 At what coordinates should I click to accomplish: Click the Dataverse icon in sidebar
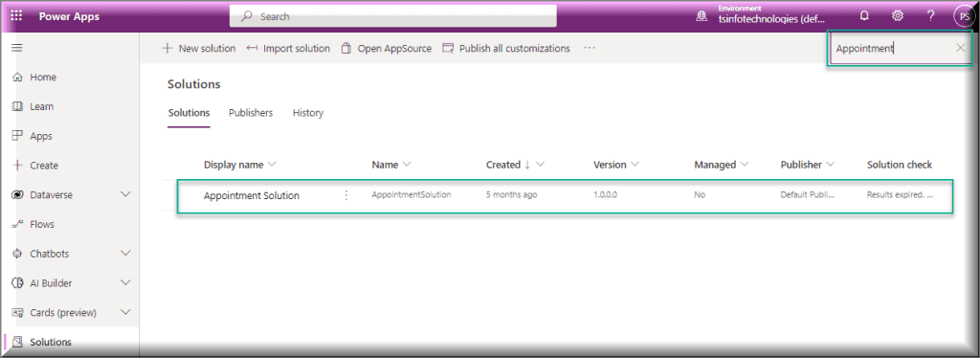pos(17,195)
